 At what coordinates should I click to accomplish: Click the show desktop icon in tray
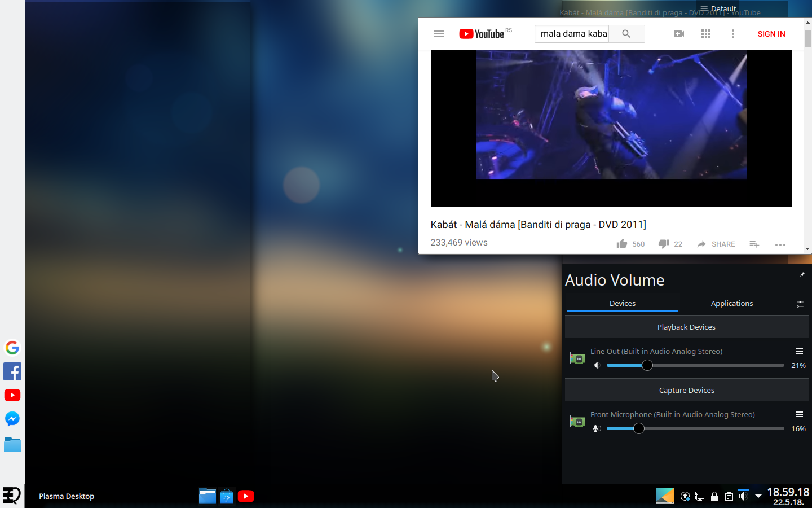click(665, 496)
